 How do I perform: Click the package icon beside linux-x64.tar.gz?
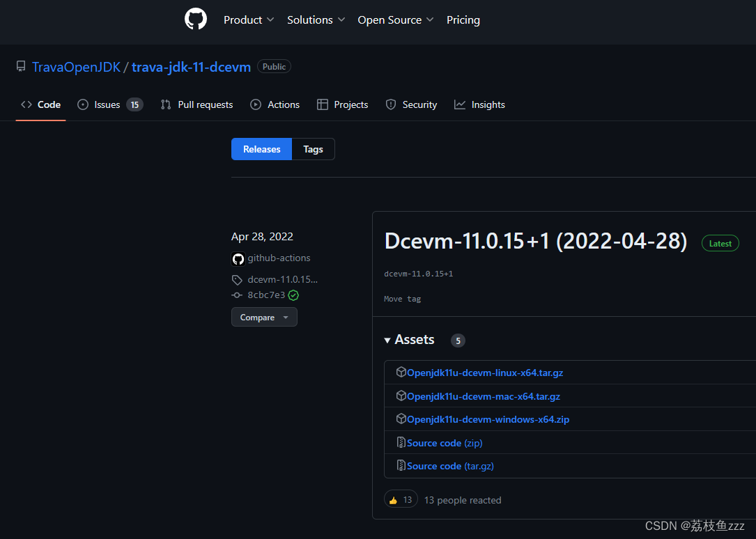click(401, 372)
